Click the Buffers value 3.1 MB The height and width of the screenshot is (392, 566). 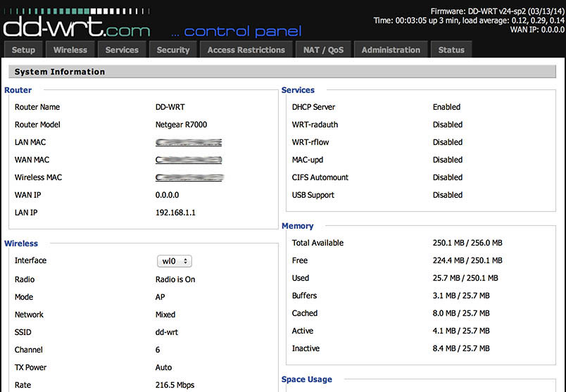(461, 296)
